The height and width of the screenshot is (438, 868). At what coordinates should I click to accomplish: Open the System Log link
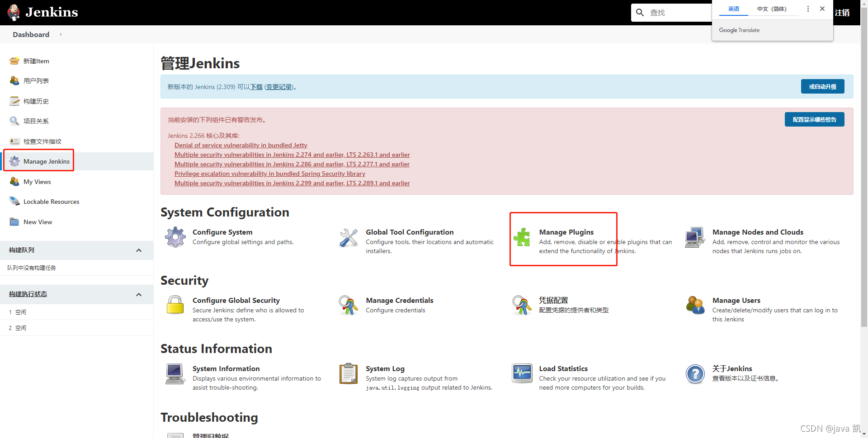click(x=385, y=368)
